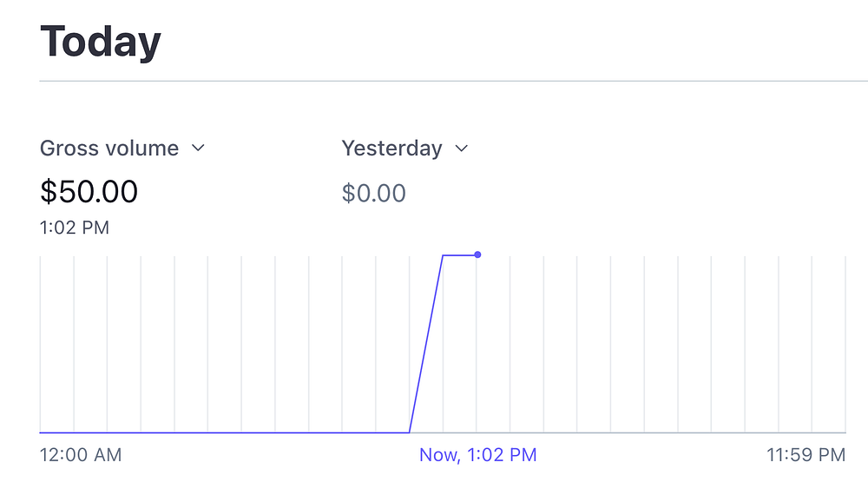
Task: Click the 1:02 PM timestamp below $50.00
Action: [75, 228]
